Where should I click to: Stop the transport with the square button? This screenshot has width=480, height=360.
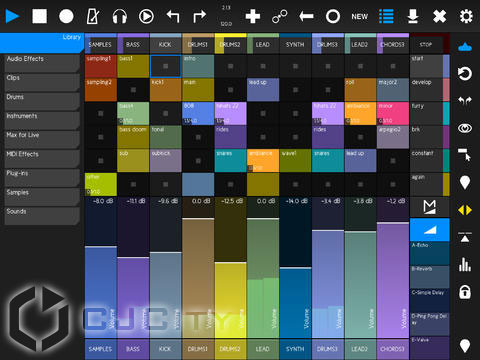pos(39,16)
